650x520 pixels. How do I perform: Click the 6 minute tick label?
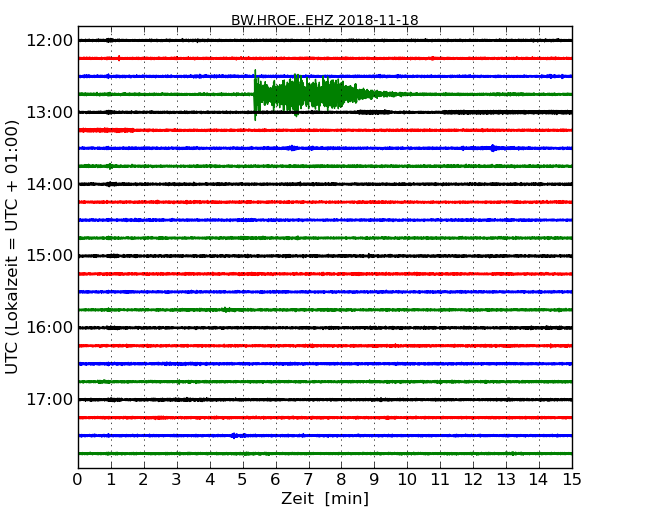275,480
